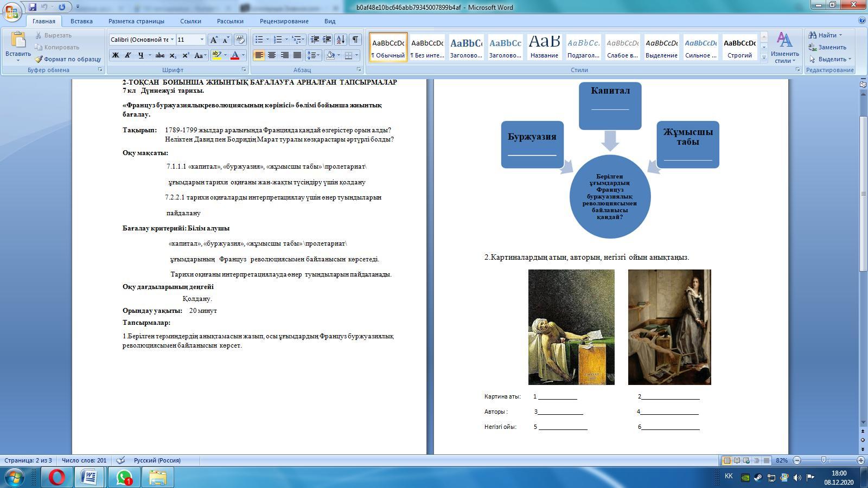The height and width of the screenshot is (488, 868).
Task: Click Replace (Заменить)
Action: [x=827, y=47]
